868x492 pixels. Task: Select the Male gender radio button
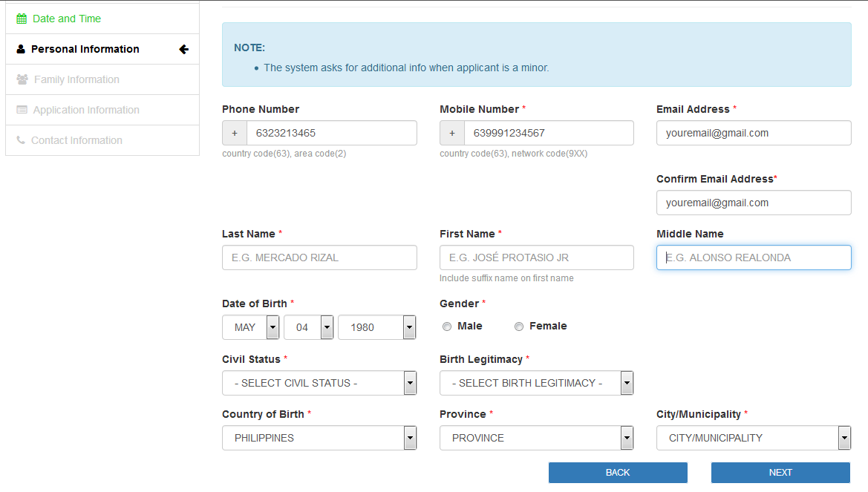click(x=446, y=327)
